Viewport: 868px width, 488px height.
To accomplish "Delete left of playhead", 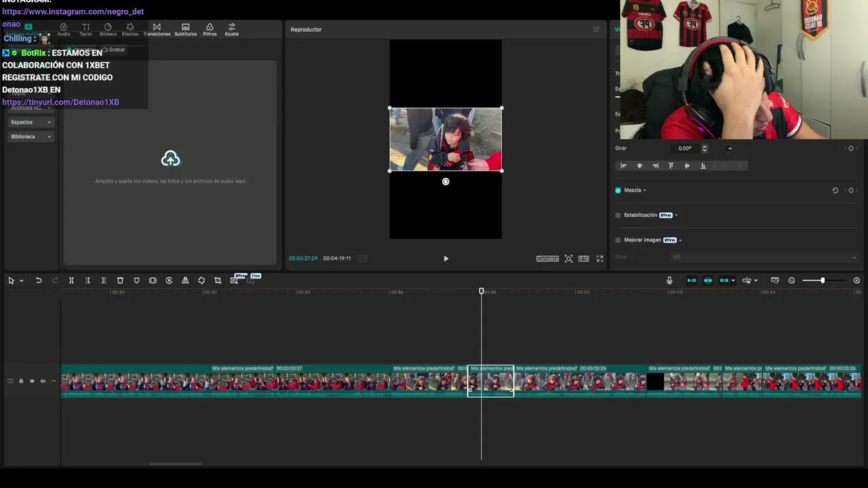I will tap(87, 281).
